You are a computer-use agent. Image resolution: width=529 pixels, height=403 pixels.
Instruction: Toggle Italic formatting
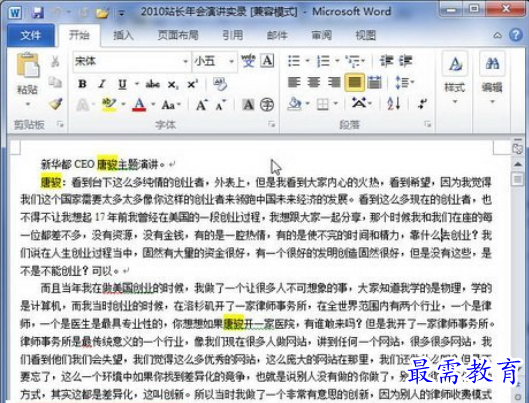pyautogui.click(x=102, y=84)
